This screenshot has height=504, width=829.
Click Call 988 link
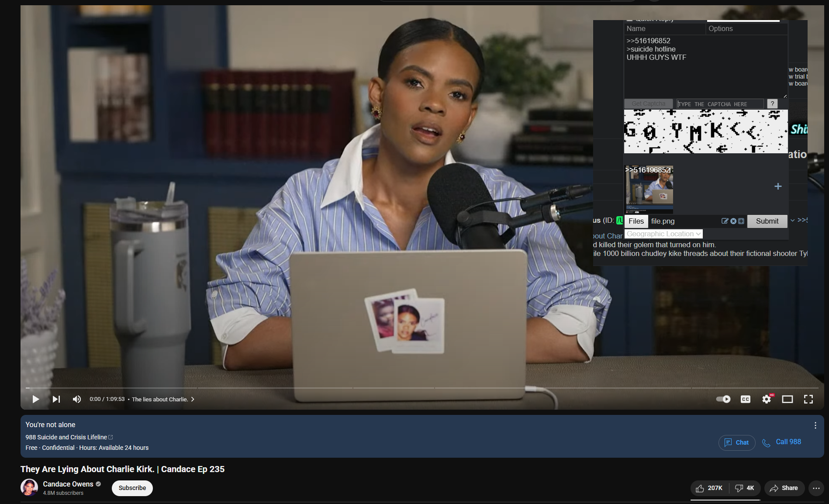point(781,442)
